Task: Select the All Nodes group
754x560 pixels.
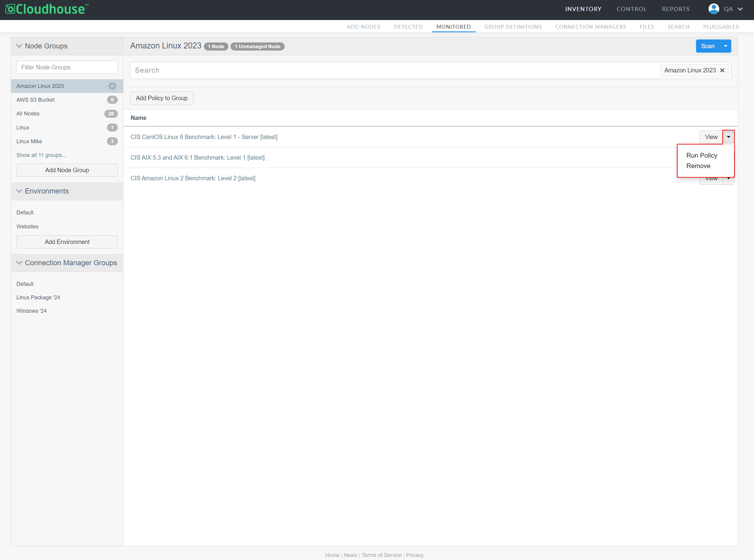Action: coord(67,114)
